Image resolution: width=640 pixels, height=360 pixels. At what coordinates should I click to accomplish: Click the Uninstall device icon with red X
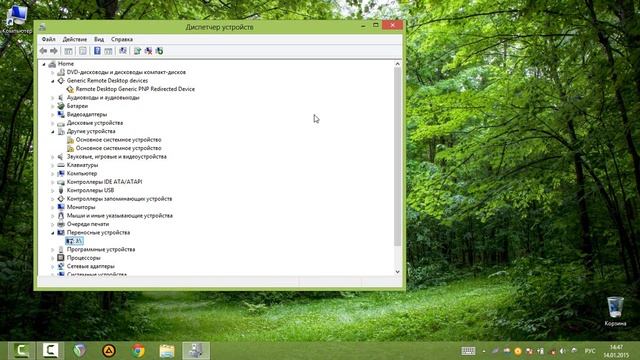148,51
